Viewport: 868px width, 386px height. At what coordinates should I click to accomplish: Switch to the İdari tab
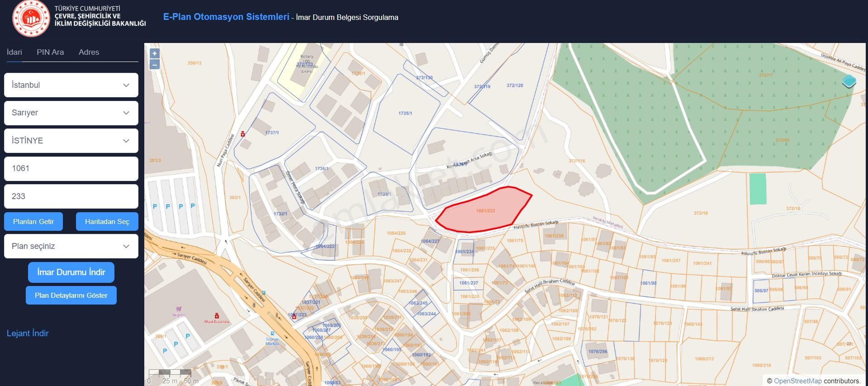click(14, 52)
